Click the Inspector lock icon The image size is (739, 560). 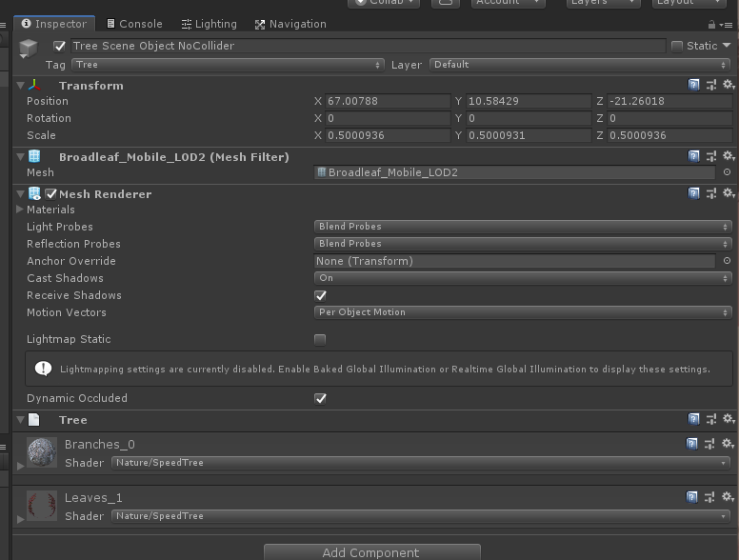[x=712, y=25]
